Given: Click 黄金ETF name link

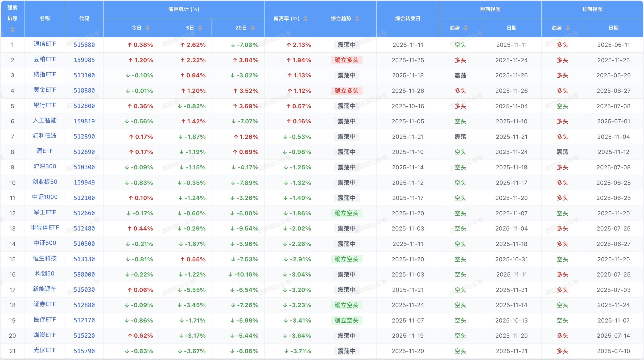Looking at the screenshot, I should [x=45, y=90].
